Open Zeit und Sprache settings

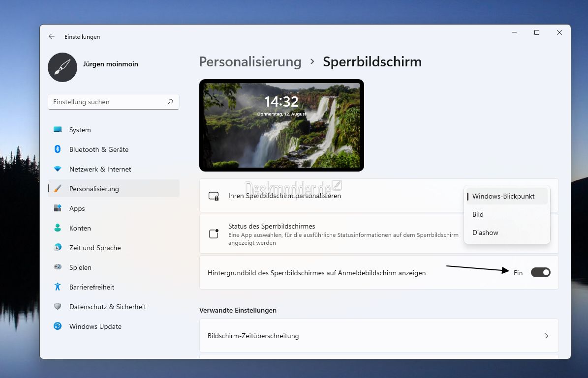pos(113,248)
